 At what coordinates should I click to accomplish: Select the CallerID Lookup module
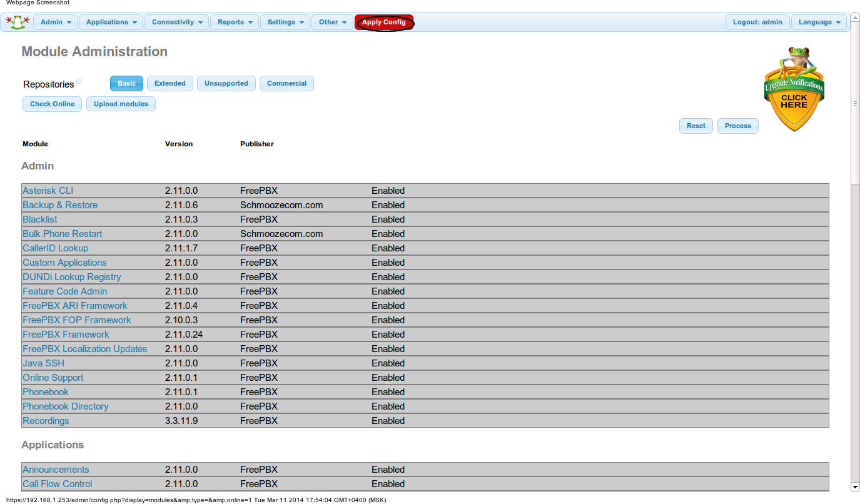tap(56, 248)
